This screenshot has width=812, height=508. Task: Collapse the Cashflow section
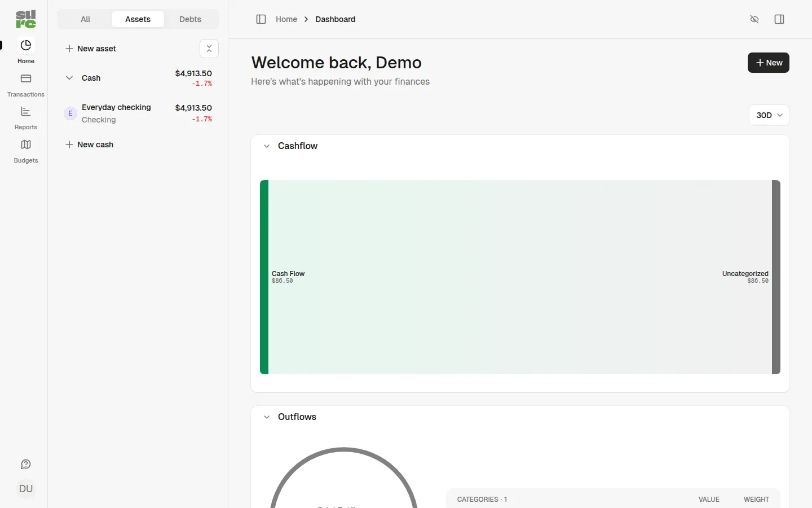[x=267, y=146]
